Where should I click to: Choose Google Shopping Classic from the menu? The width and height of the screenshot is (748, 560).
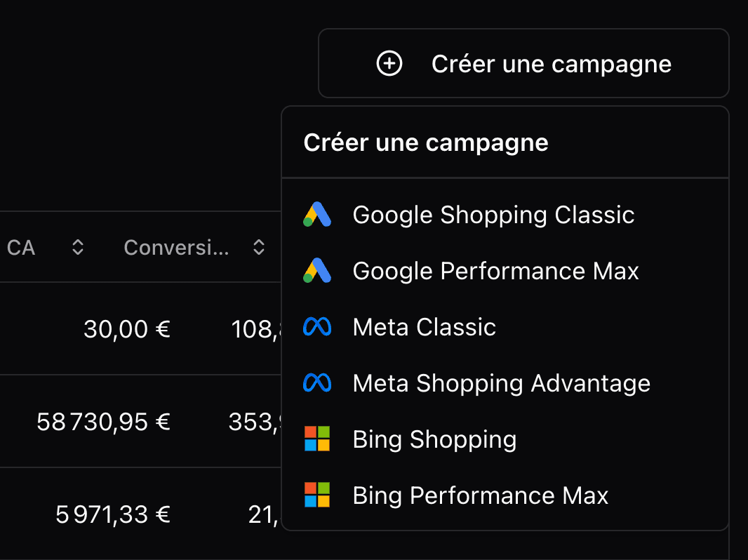click(x=493, y=215)
